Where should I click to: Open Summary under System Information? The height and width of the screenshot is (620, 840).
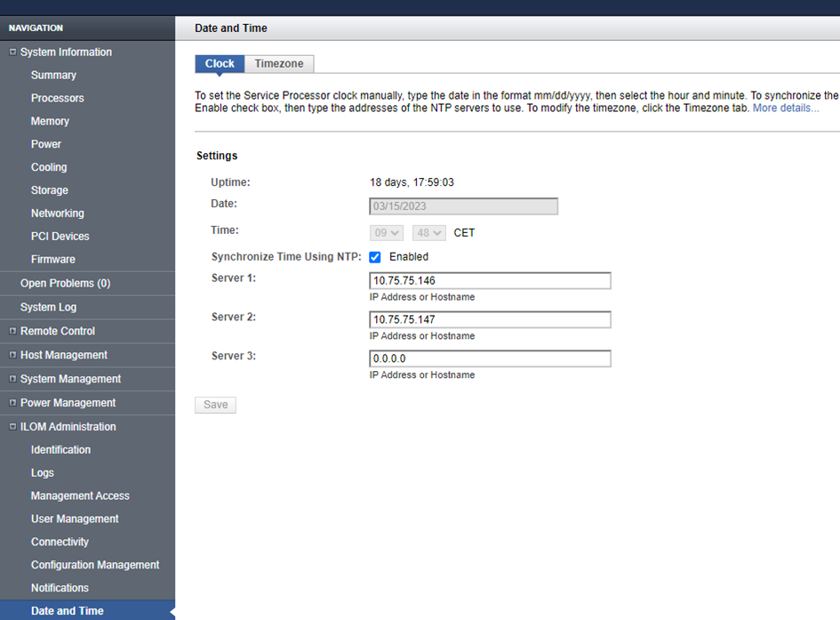coord(53,76)
